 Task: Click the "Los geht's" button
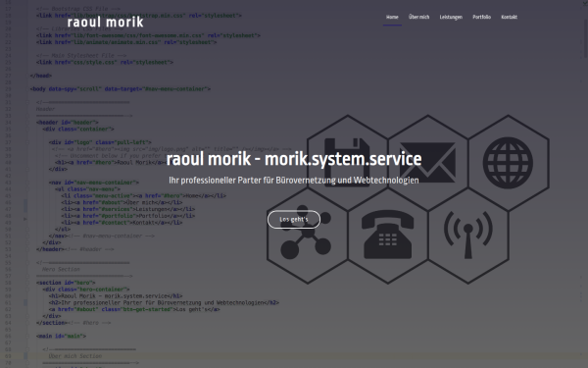pos(294,219)
